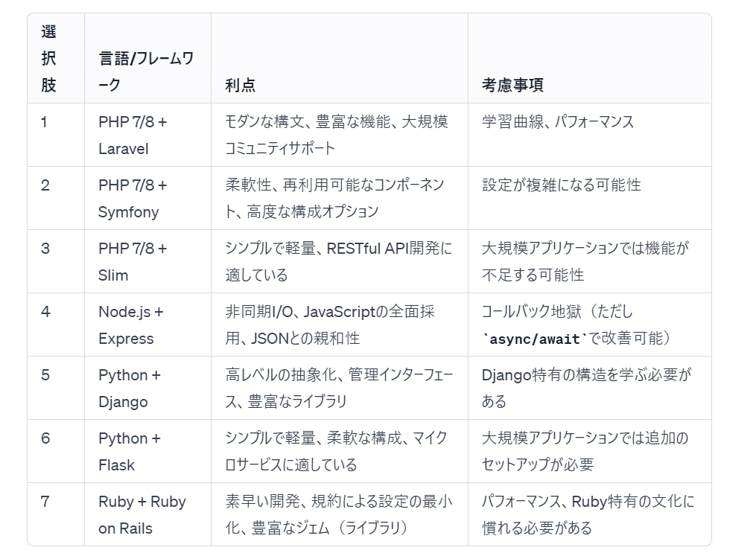
Task: Select the Django特有の構造 considerations cell
Action: tap(585, 389)
